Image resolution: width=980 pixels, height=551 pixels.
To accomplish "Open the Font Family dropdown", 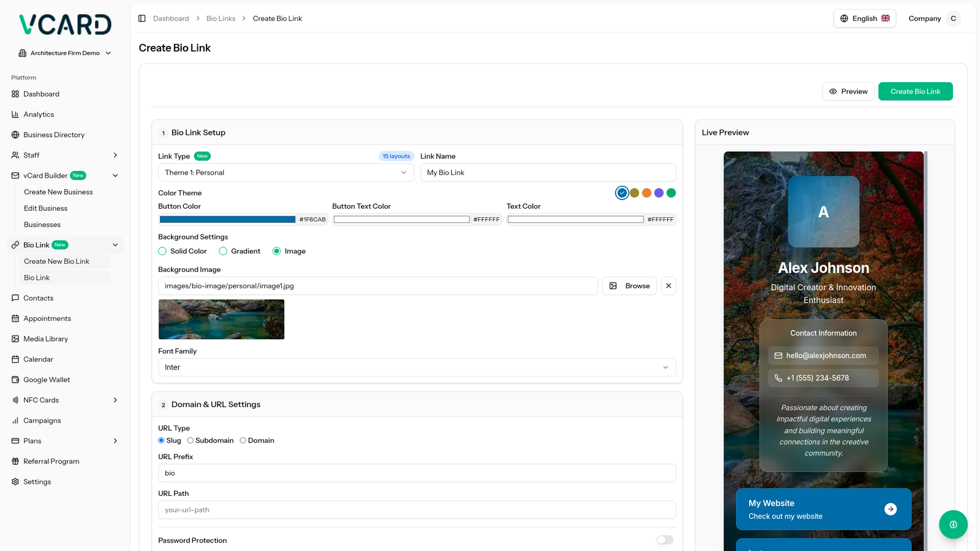I will point(417,367).
